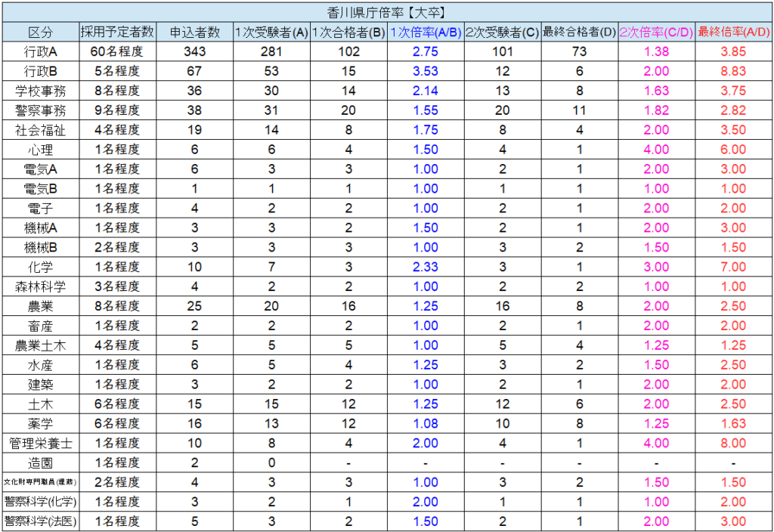
Task: Click the 学校事務 row label
Action: click(x=40, y=91)
